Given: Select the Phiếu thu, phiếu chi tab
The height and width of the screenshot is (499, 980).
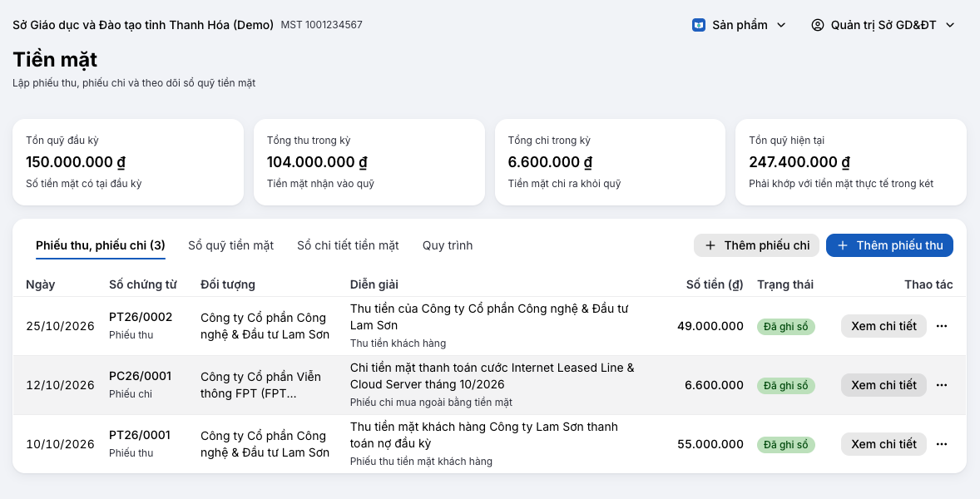Looking at the screenshot, I should [x=101, y=245].
